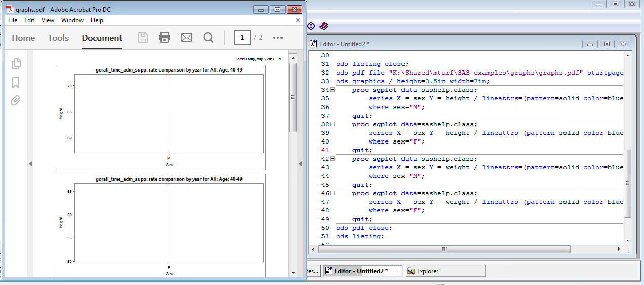Collapse the proc sgplot block at line 34

click(x=333, y=90)
